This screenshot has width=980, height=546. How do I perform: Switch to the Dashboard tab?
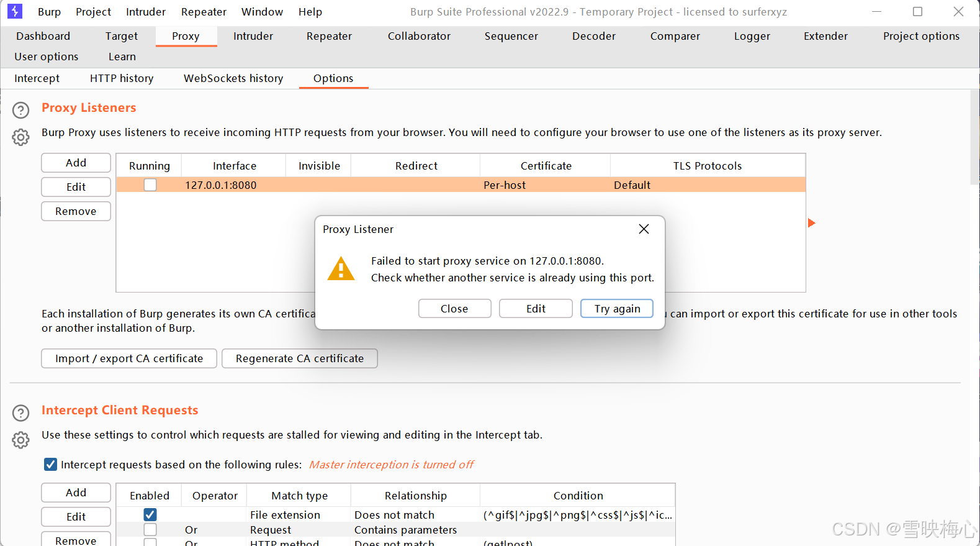[43, 36]
